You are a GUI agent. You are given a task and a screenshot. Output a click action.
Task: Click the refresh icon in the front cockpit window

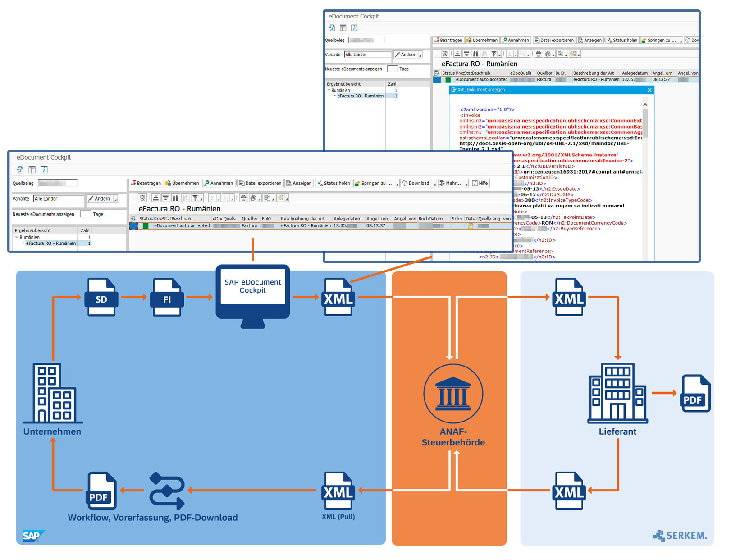click(x=20, y=170)
